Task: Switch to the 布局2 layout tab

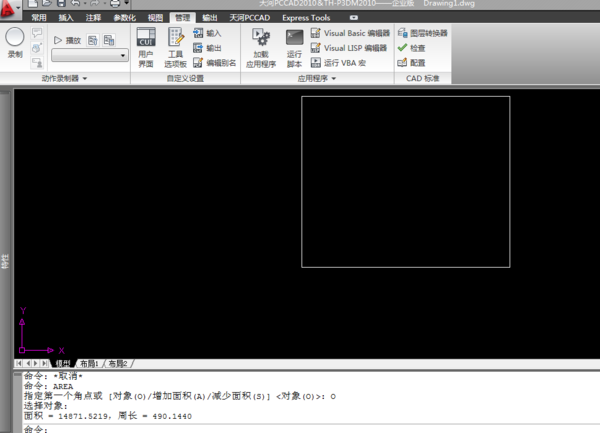Action: 118,363
